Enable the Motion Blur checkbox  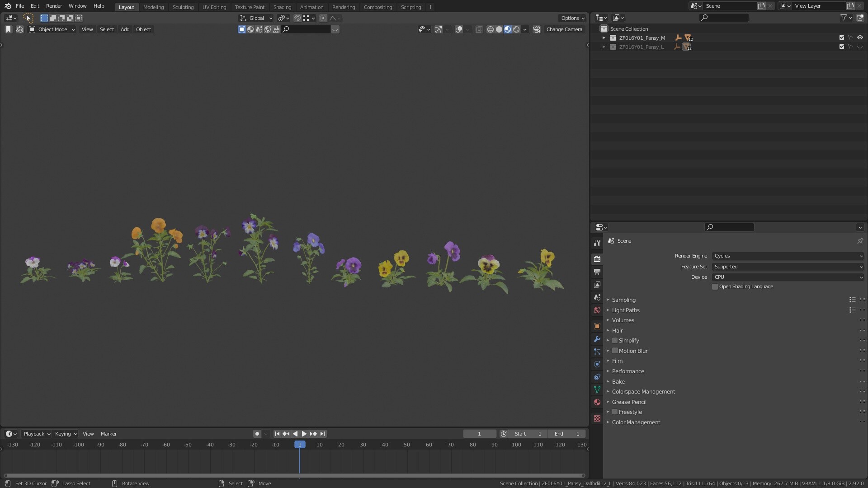(615, 351)
